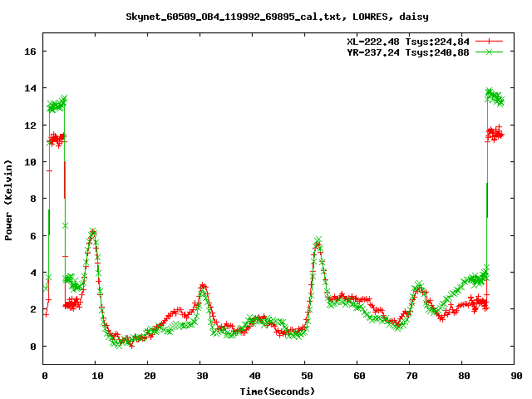The width and height of the screenshot is (532, 399).
Task: Click x-axis tick label 20
Action: coord(150,376)
